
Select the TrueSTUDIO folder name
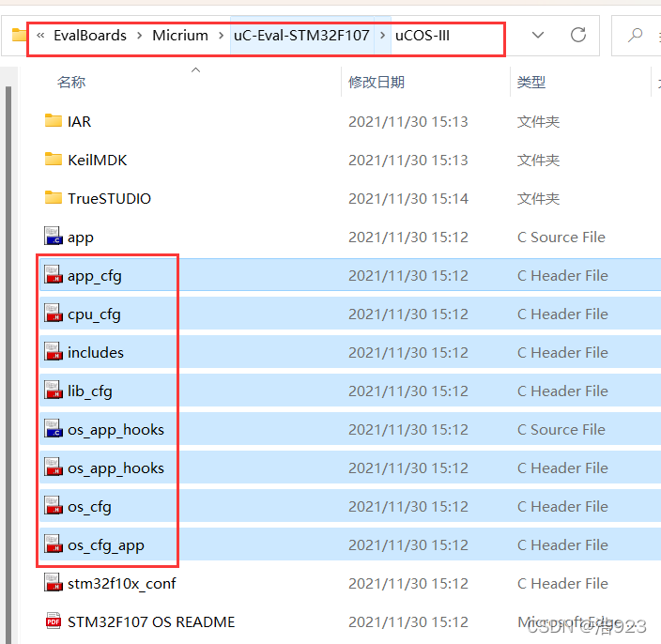click(x=109, y=198)
